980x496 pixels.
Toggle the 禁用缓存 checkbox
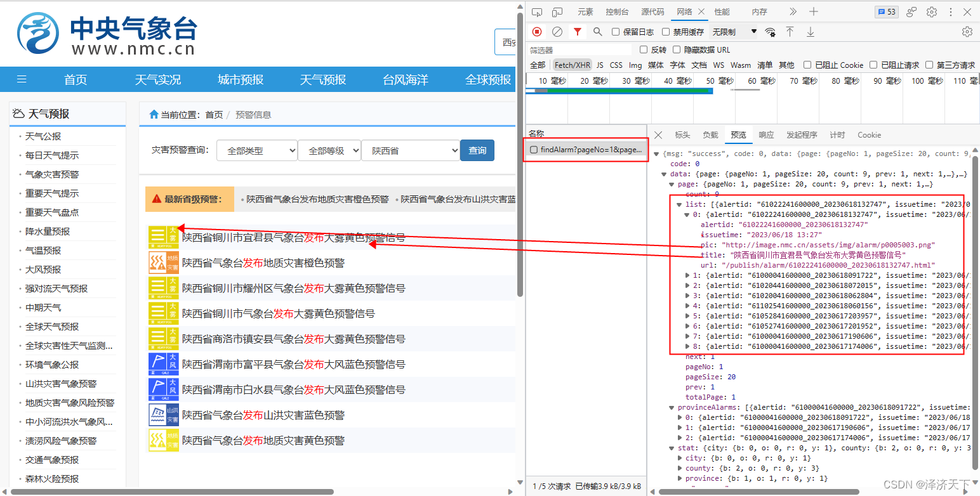666,32
